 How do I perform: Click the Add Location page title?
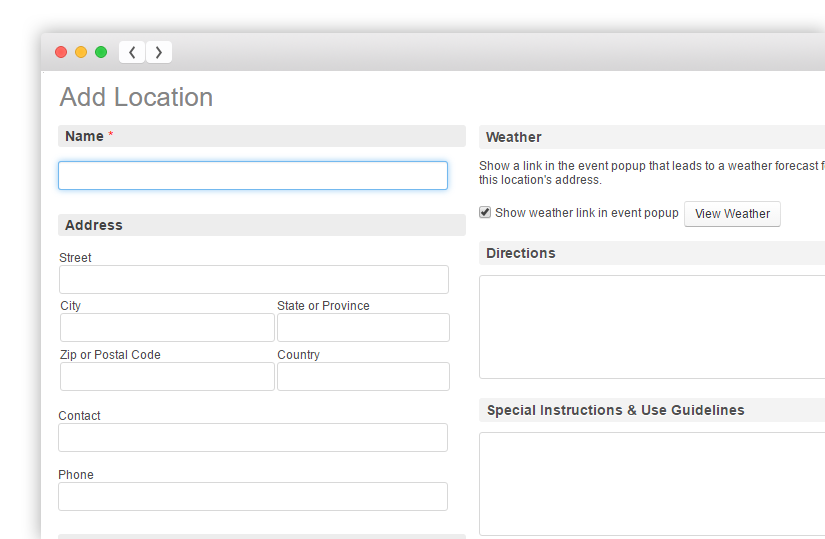(136, 97)
